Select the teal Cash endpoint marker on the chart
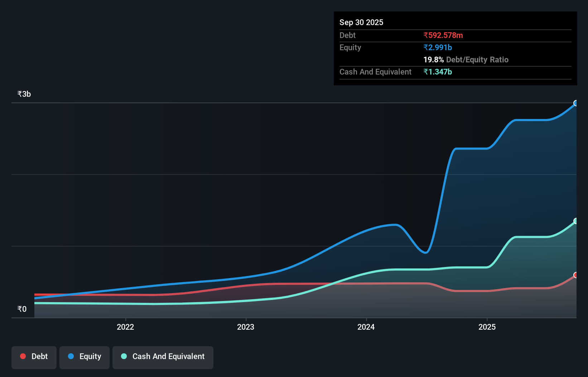Image resolution: width=588 pixels, height=377 pixels. (576, 221)
